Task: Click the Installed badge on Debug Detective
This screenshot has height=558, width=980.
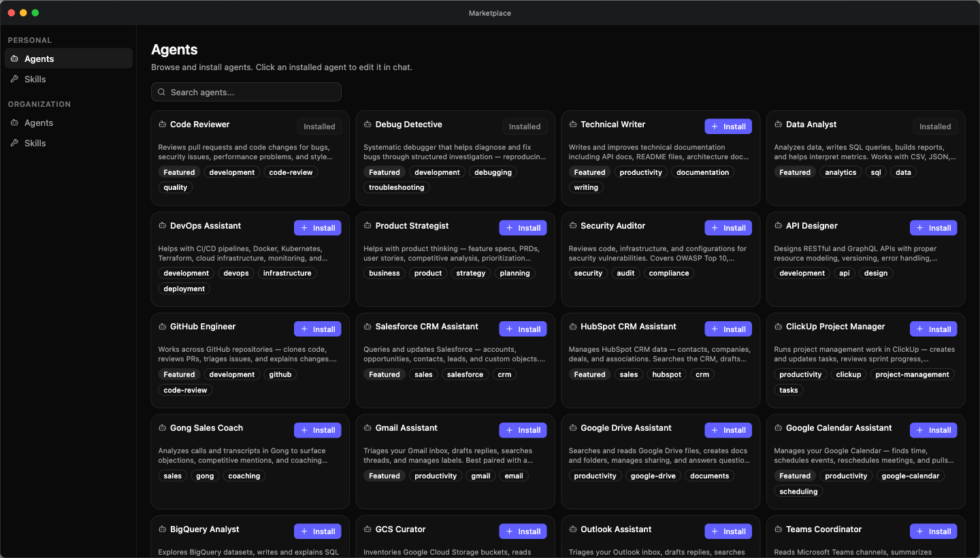Action: click(x=525, y=127)
